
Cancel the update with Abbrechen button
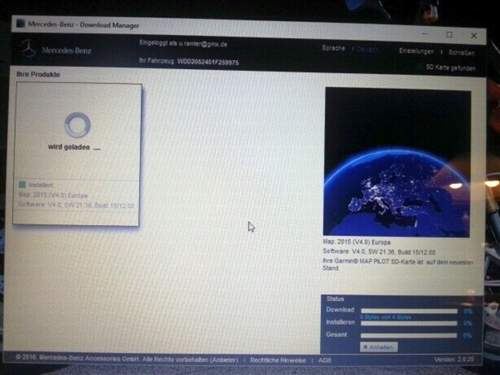click(379, 347)
